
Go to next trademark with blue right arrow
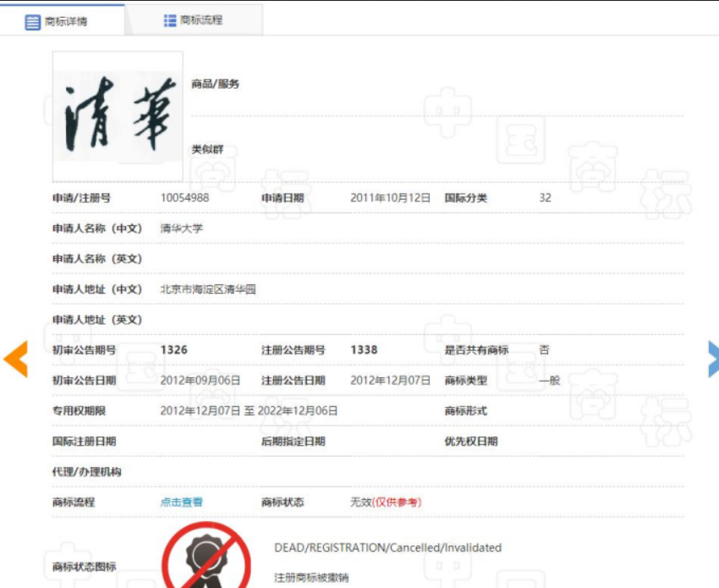point(711,359)
